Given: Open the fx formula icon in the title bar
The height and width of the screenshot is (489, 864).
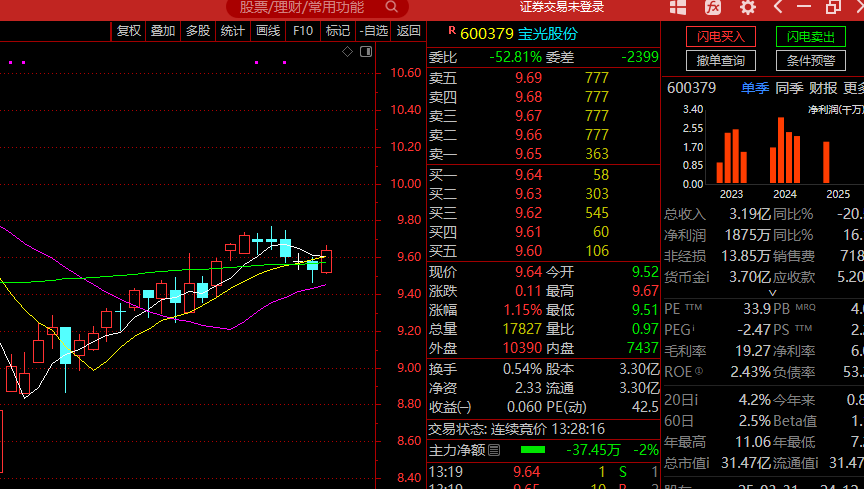Looking at the screenshot, I should click(x=713, y=7).
